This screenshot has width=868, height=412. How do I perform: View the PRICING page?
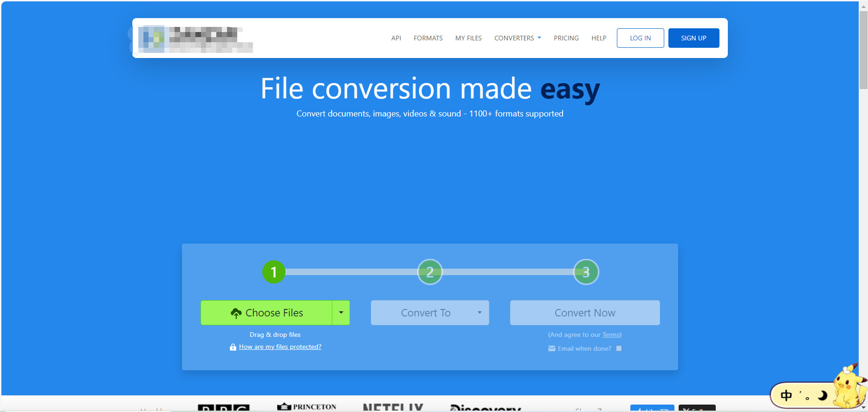(x=566, y=38)
